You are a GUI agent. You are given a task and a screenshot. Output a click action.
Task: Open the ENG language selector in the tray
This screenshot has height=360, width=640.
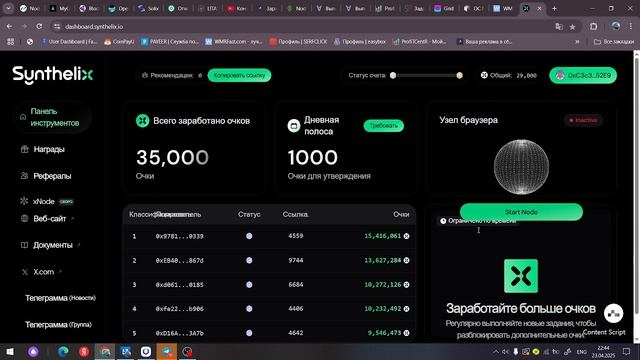[x=581, y=351]
